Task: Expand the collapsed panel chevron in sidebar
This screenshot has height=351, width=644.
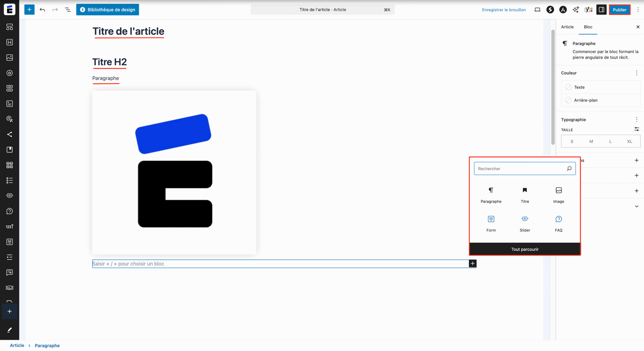Action: point(636,206)
